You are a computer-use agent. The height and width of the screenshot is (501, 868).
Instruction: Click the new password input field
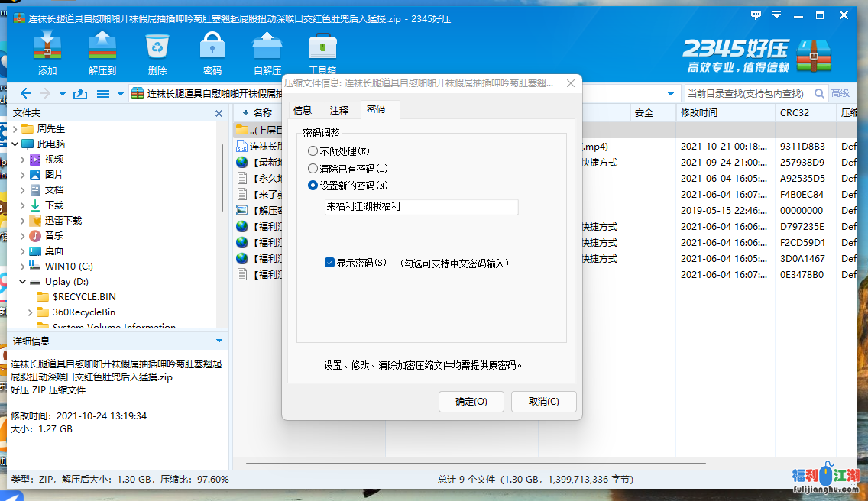[421, 207]
